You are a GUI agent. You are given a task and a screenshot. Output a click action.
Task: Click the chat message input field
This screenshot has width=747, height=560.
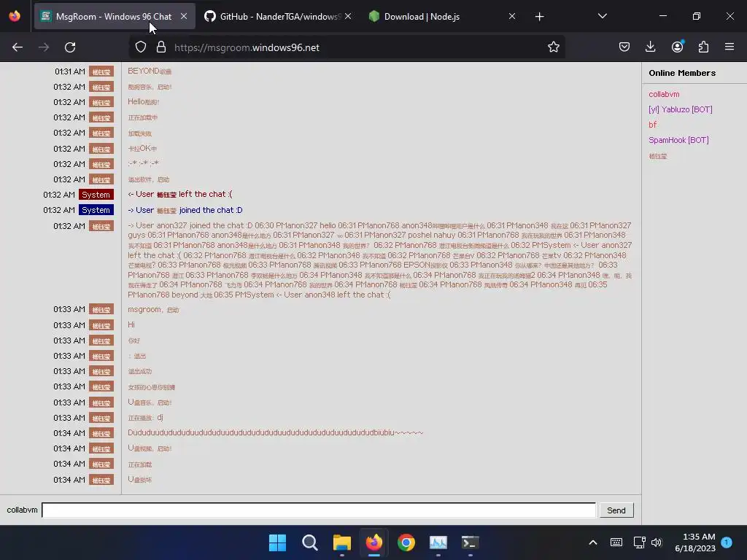[319, 510]
